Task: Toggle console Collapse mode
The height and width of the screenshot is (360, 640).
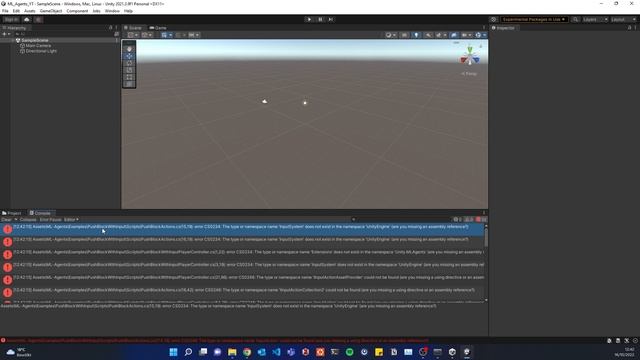Action: click(x=28, y=220)
